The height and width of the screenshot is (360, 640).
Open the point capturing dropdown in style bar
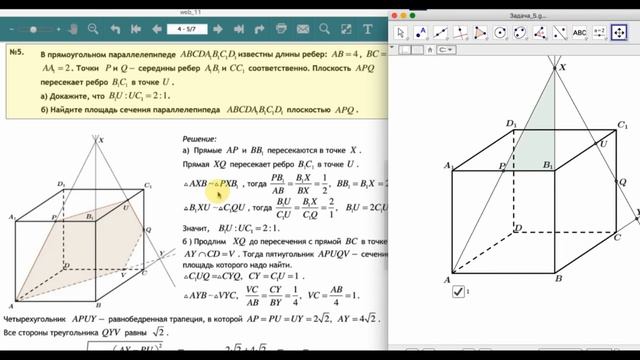point(446,50)
